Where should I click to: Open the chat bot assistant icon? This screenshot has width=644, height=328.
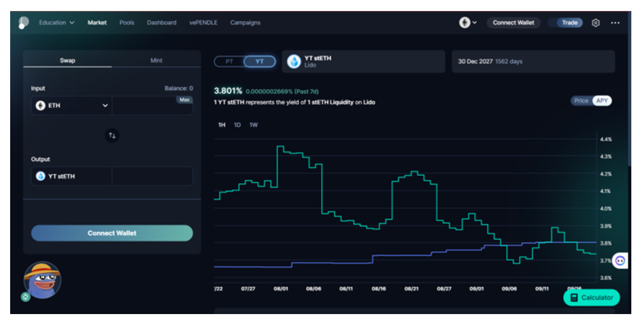click(620, 260)
